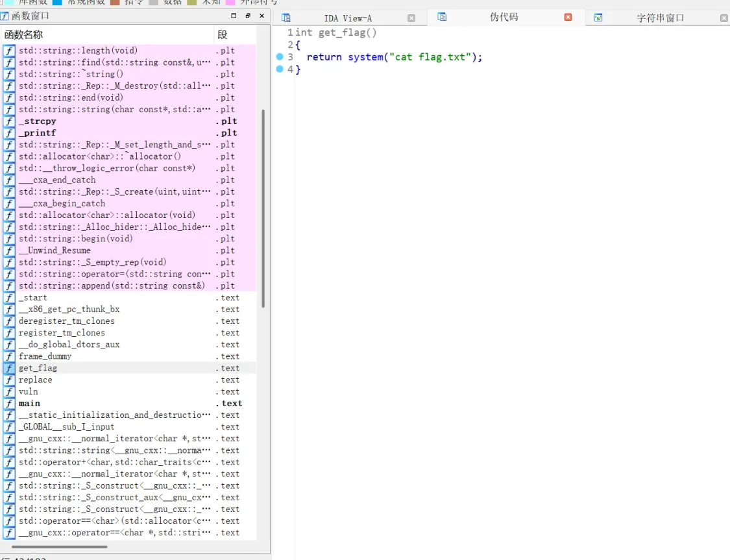Click function icon beside _start row
This screenshot has width=730, height=560.
click(9, 297)
